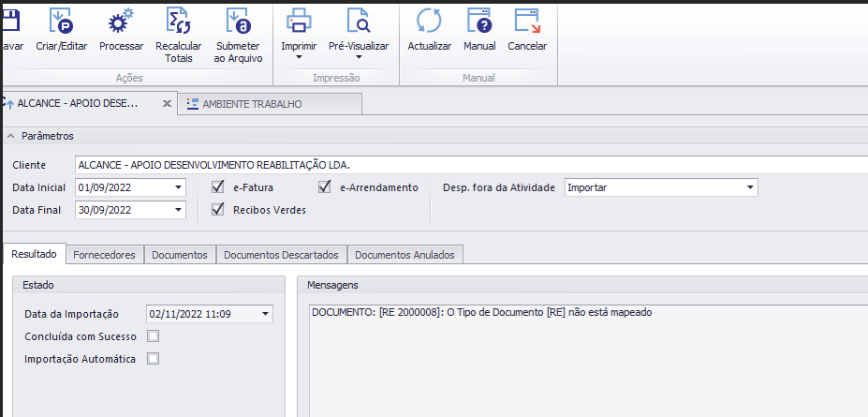868x417 pixels.
Task: Disable the Recibos Verdes checkbox
Action: click(x=218, y=210)
